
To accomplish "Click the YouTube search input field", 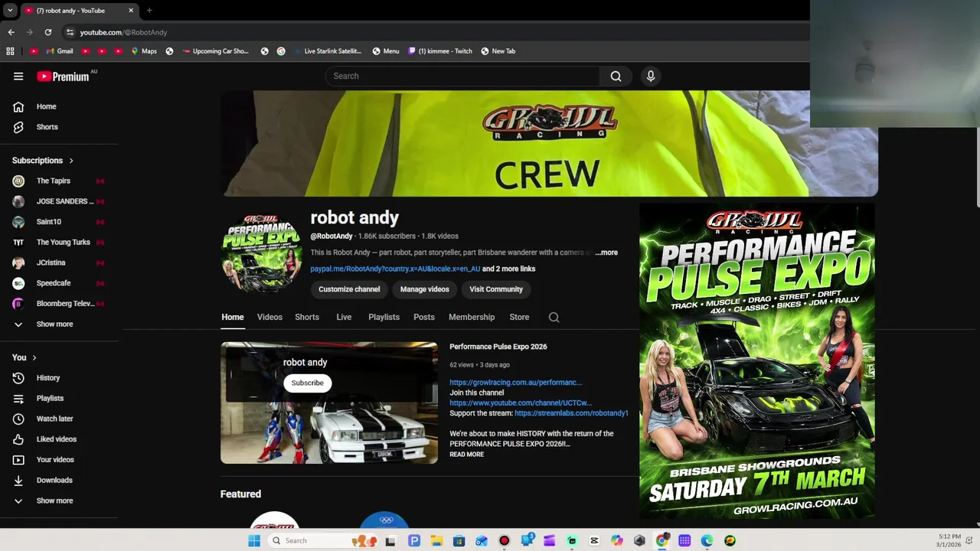I will pyautogui.click(x=463, y=76).
